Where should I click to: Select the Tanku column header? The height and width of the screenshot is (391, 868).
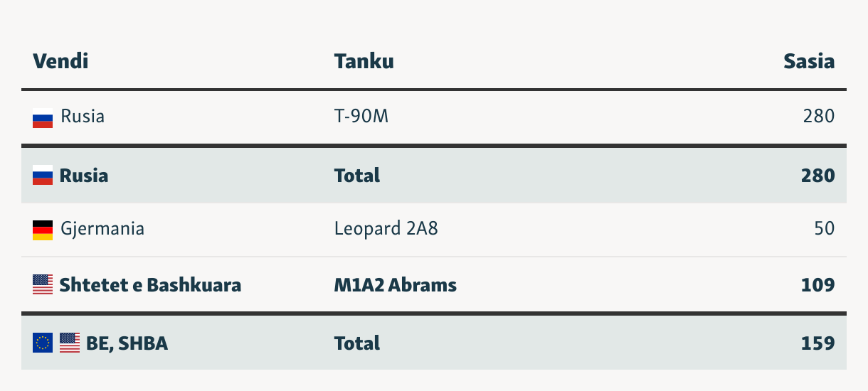click(364, 61)
